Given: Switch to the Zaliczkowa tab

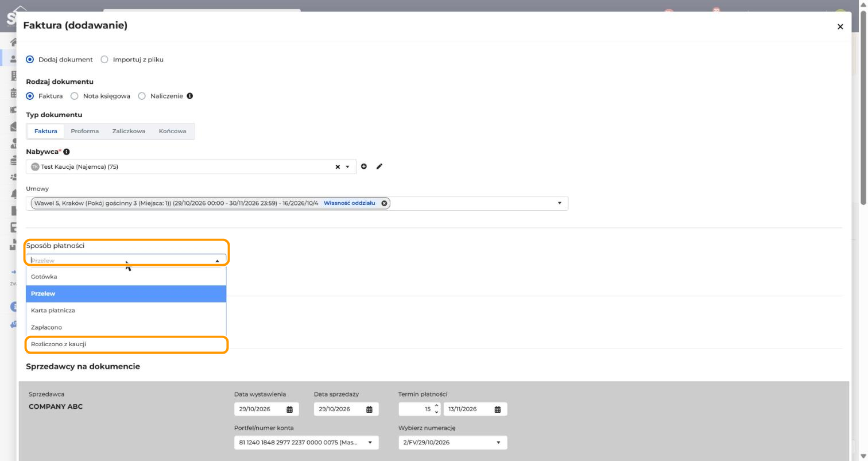Looking at the screenshot, I should (129, 131).
